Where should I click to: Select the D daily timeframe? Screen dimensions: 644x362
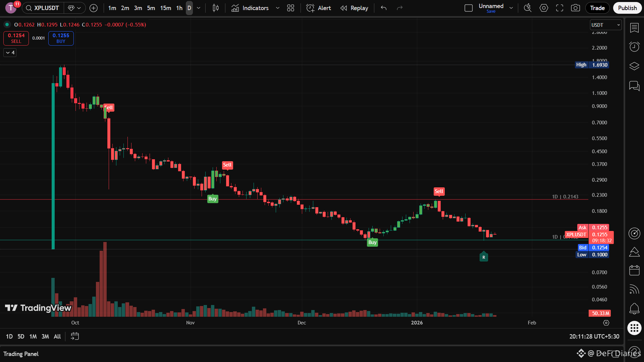pos(189,8)
